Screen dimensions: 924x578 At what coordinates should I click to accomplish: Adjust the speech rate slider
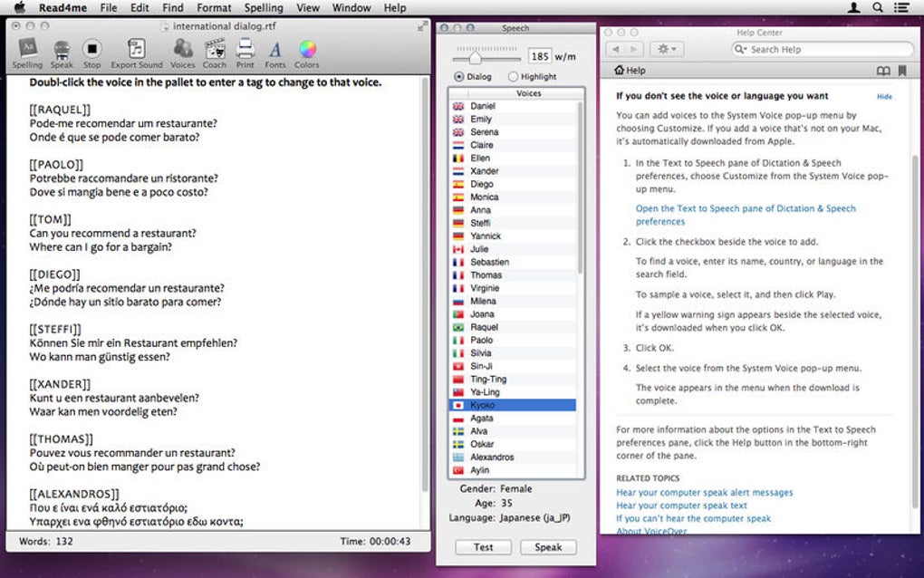pos(473,56)
